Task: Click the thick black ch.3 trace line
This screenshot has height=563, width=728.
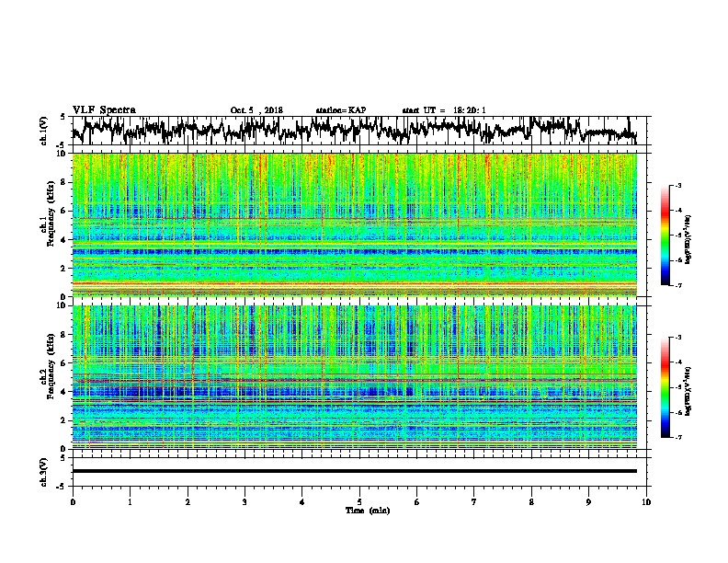Action: [x=355, y=471]
